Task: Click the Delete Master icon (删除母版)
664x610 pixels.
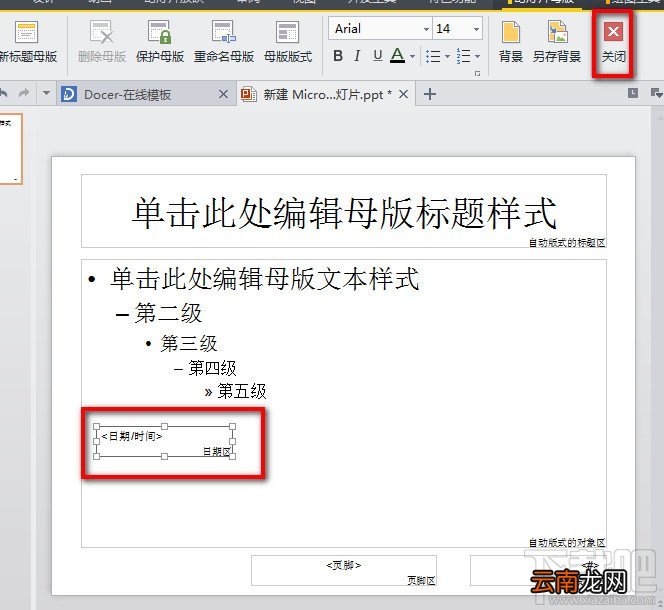Action: point(102,32)
